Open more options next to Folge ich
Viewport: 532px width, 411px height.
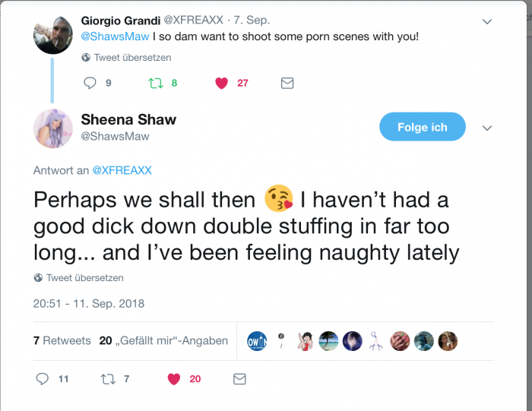487,128
